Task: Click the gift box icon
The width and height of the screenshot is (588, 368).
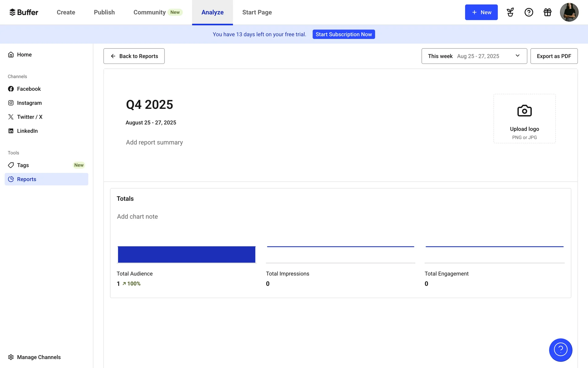Action: coord(548,12)
